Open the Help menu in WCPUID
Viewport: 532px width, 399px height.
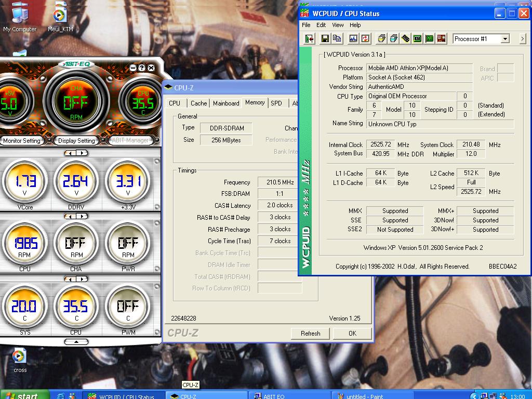coord(355,25)
